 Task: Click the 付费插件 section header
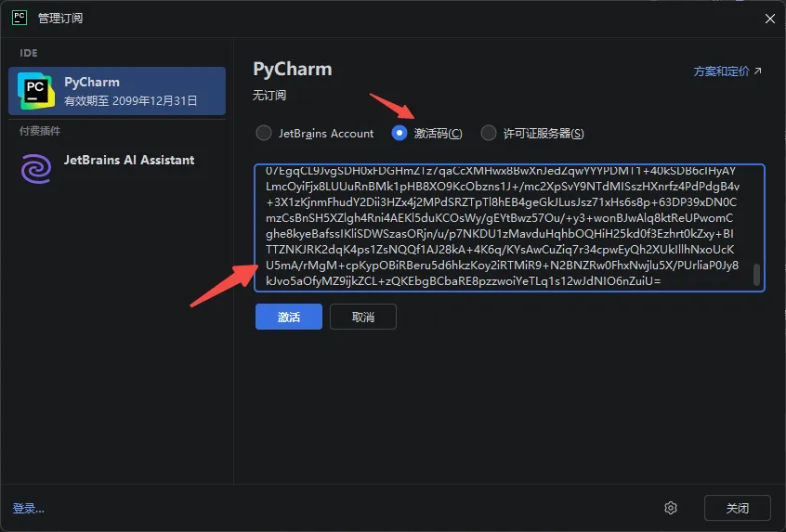(x=40, y=131)
